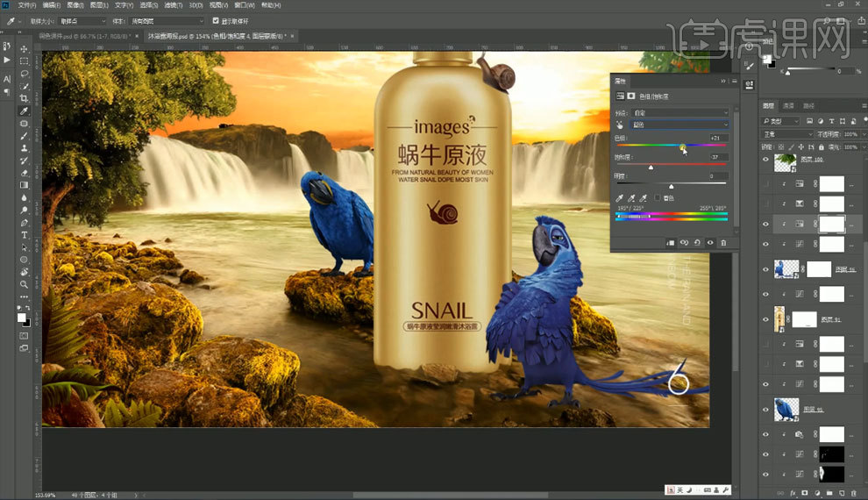Open the 窗口(W) menu

point(244,5)
